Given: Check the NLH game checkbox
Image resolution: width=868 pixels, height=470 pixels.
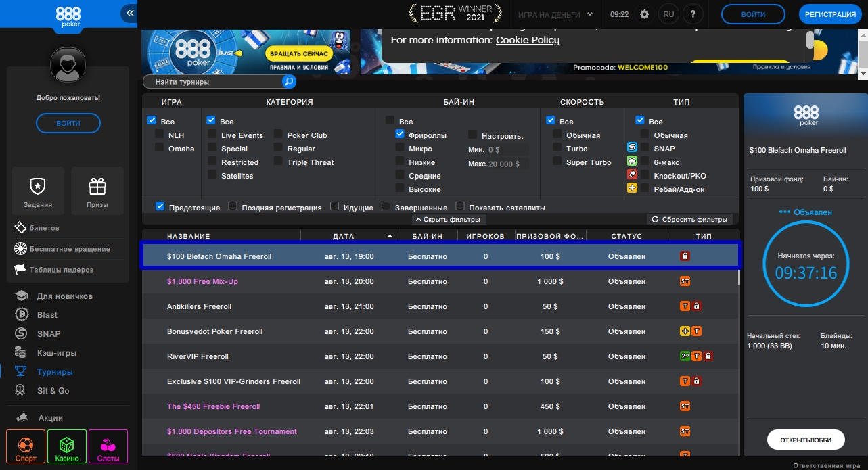Looking at the screenshot, I should tap(160, 134).
